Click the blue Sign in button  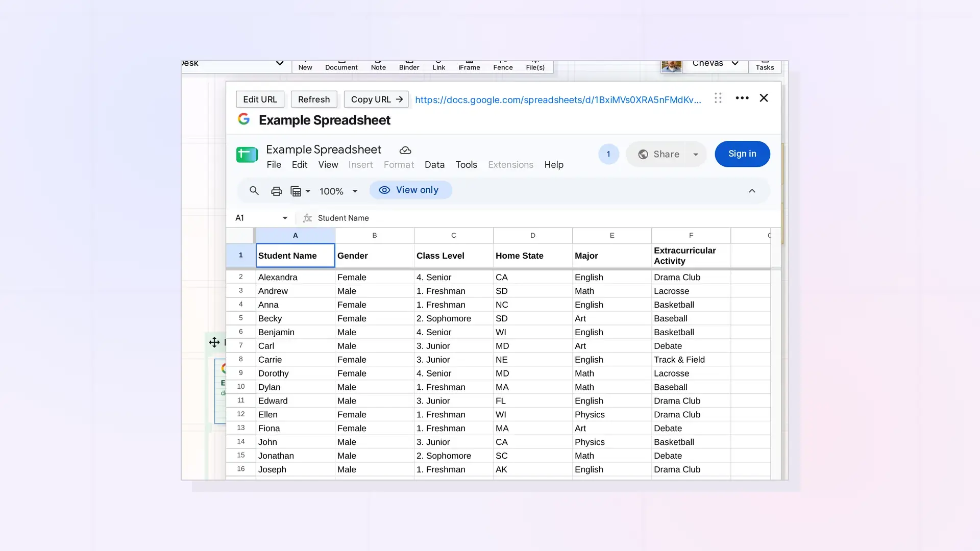tap(742, 154)
